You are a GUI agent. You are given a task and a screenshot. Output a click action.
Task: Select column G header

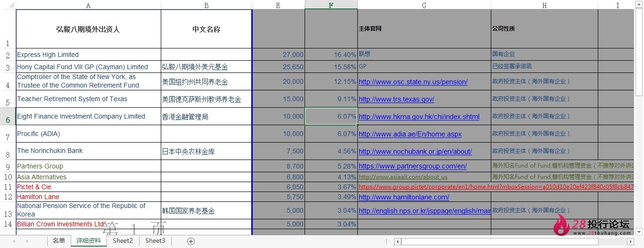click(x=424, y=5)
